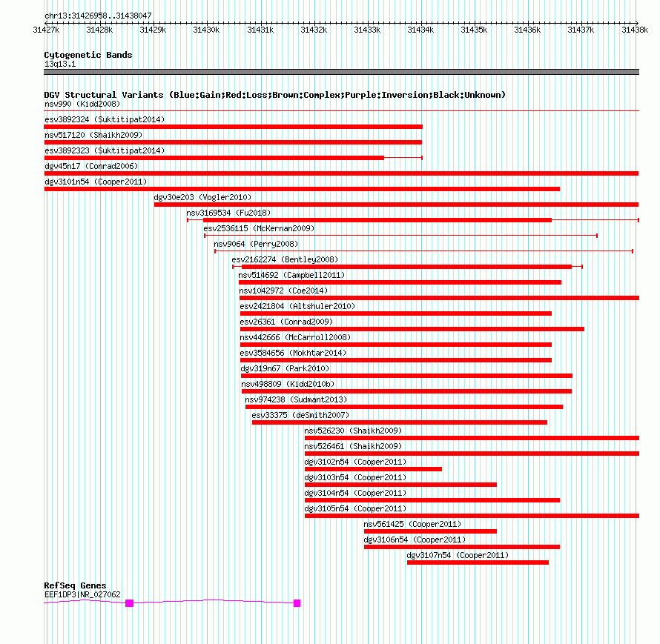Open dgv3101n54 (Cooper2011) variant entry
Screen dimensions: 660x644
pos(96,182)
